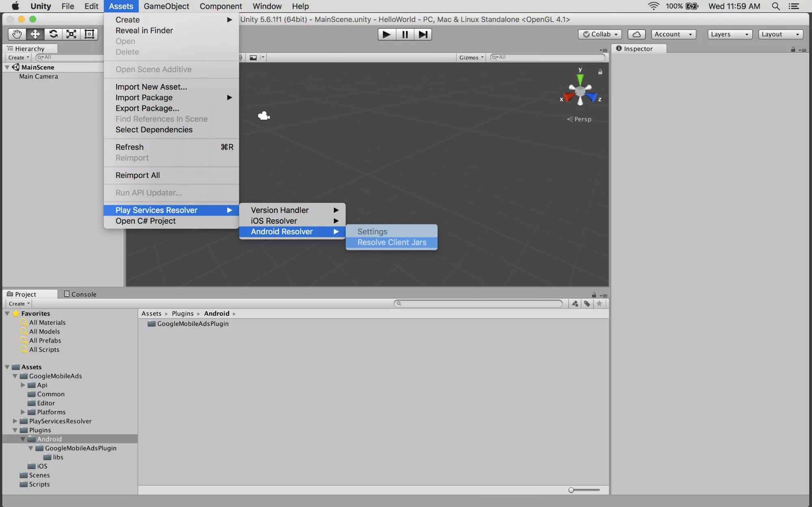This screenshot has width=812, height=507.
Task: Select the camera gizmo in scene
Action: click(264, 116)
